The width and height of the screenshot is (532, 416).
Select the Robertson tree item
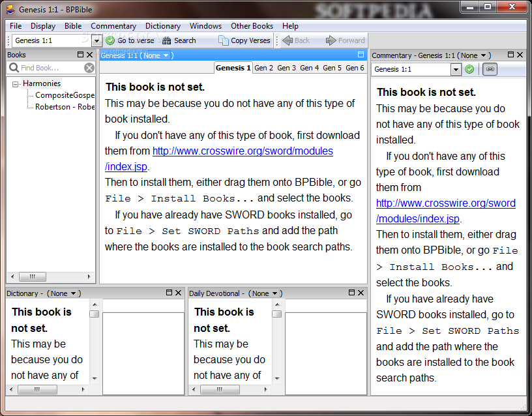[65, 107]
